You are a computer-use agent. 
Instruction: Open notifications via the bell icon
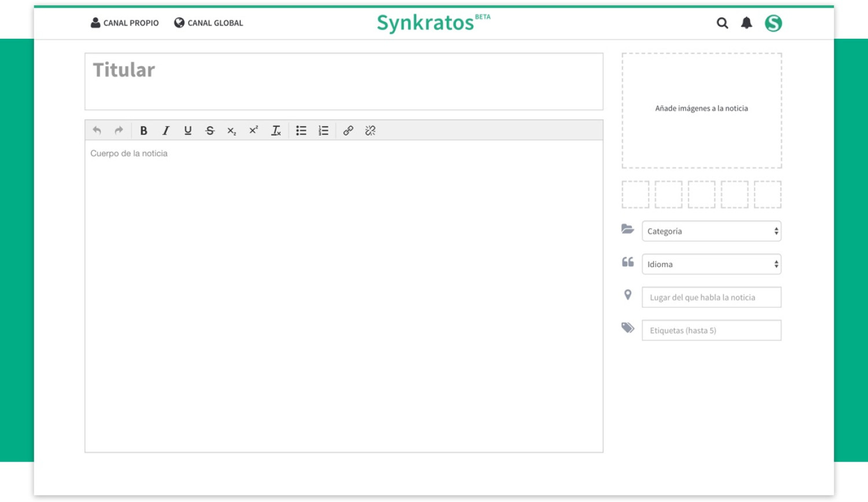(x=747, y=23)
